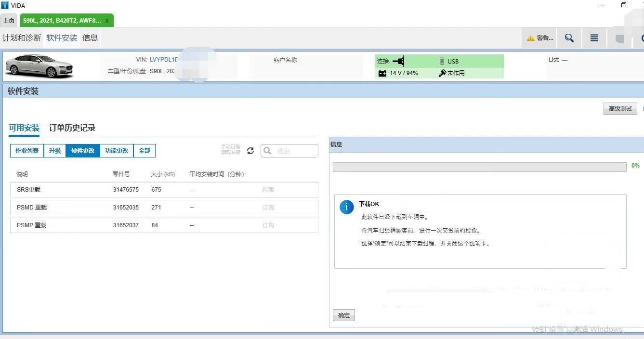The width and height of the screenshot is (644, 339).
Task: Open the 软件安装 menu
Action: 62,38
